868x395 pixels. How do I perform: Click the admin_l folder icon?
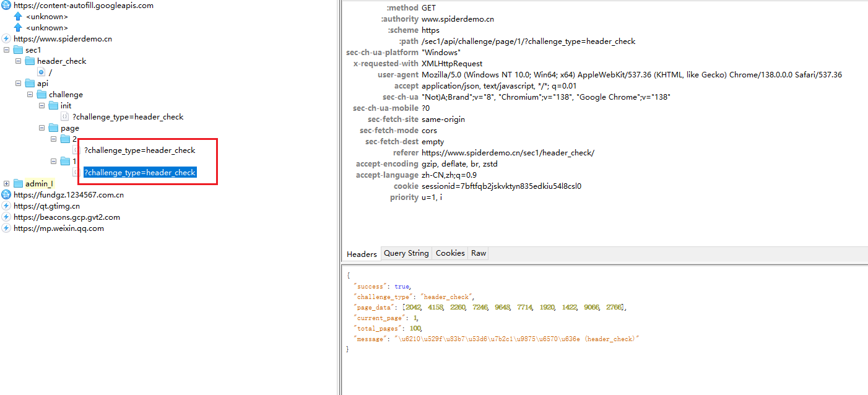point(18,184)
